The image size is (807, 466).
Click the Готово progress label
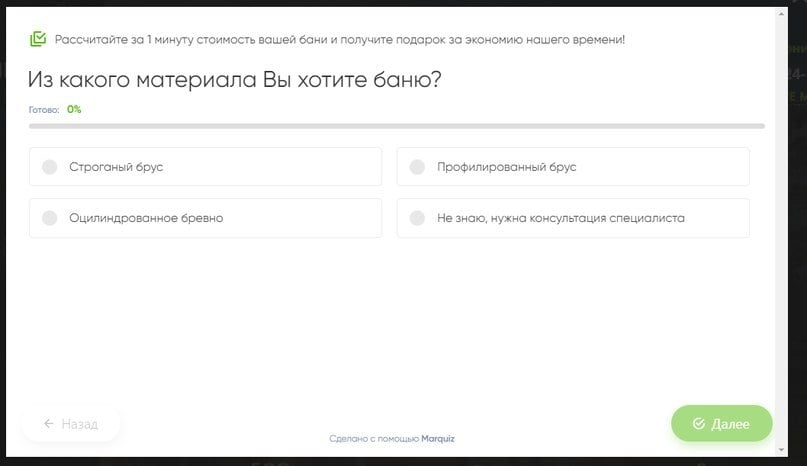(x=44, y=110)
